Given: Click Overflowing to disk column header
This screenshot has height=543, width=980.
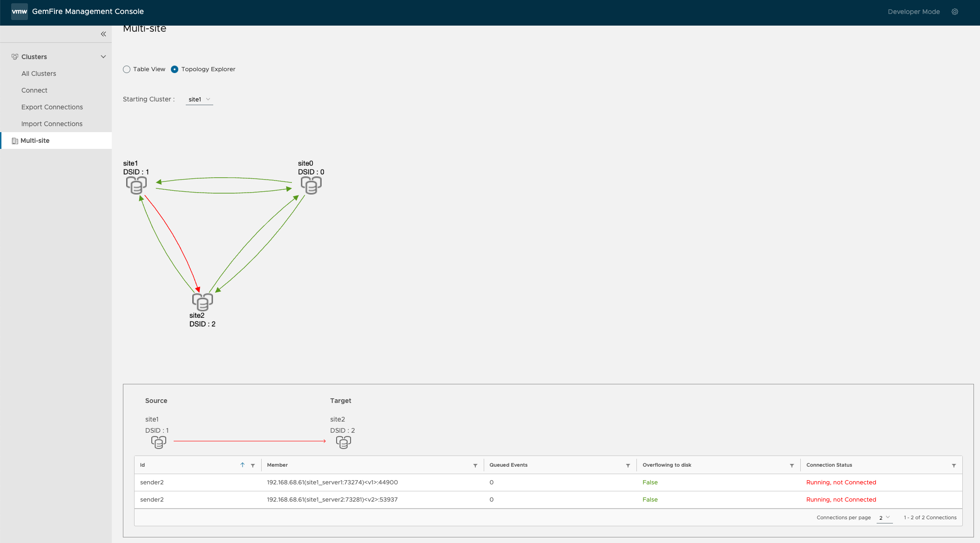Looking at the screenshot, I should pos(667,465).
